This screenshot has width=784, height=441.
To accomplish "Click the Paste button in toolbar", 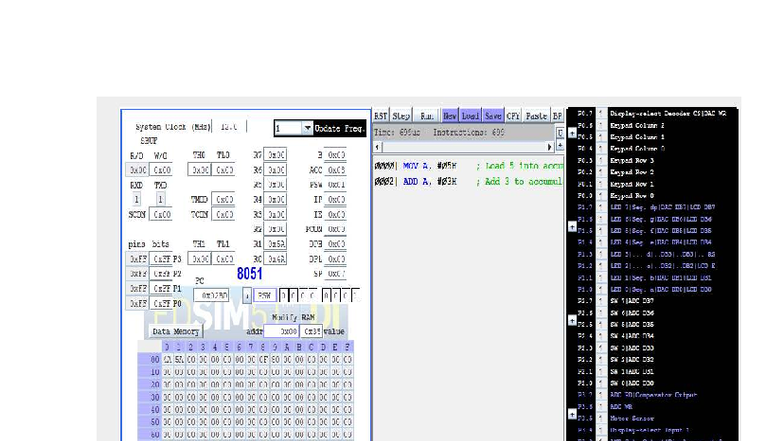I will click(536, 116).
